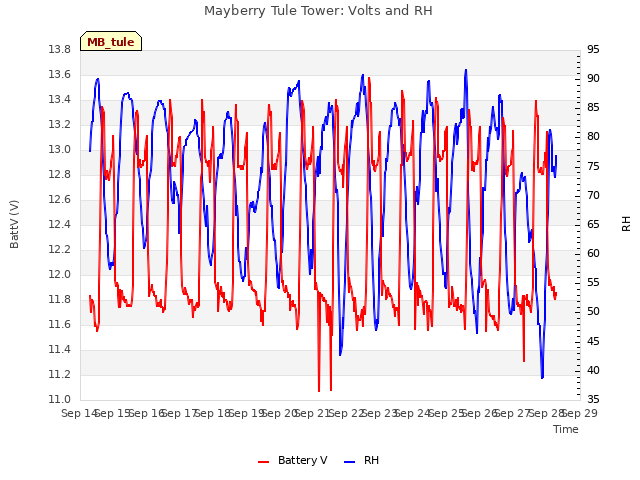Click the 35 RH tick label
Viewport: 640px width, 480px height.
coord(593,399)
